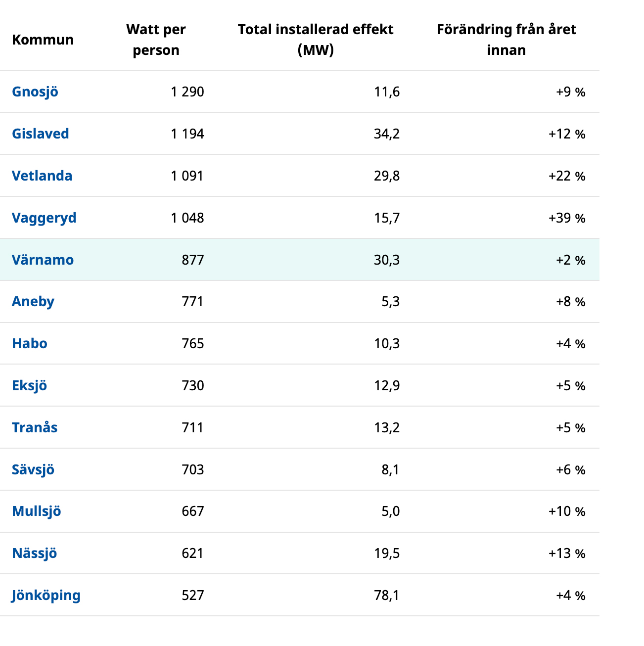Viewport: 644px width, 646px height.
Task: Click the Jönköping link
Action: 46,596
